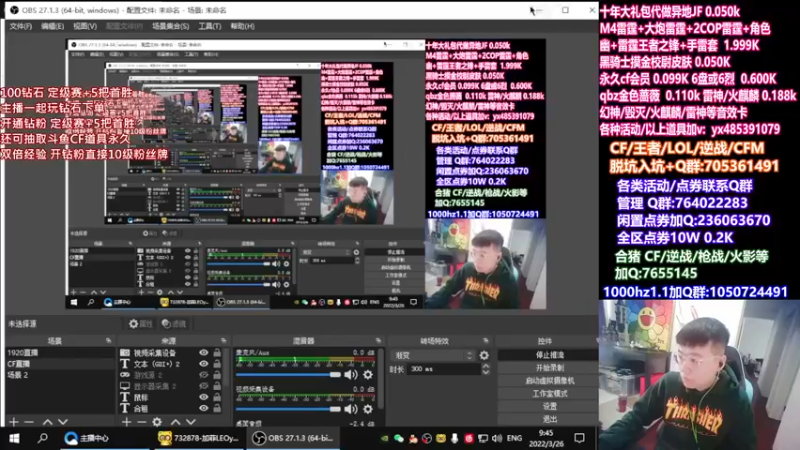Pop out the 来源 dock panel
Image resolution: width=800 pixels, height=450 pixels.
coord(223,340)
